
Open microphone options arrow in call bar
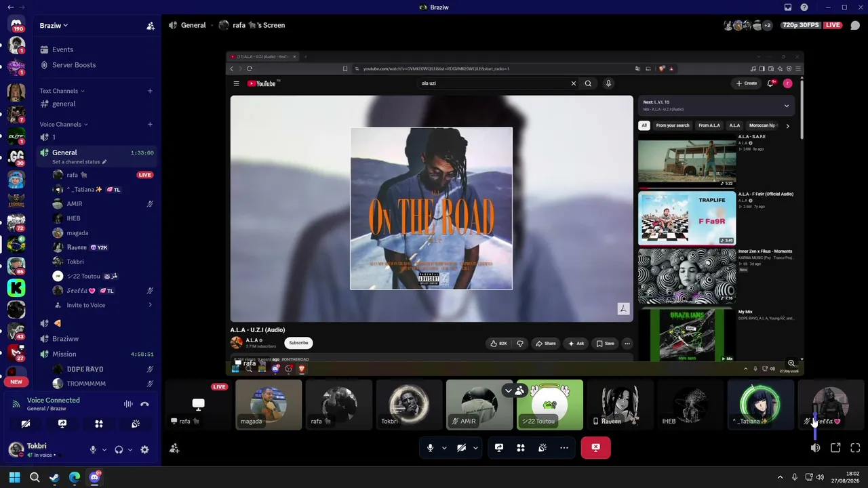pos(444,447)
